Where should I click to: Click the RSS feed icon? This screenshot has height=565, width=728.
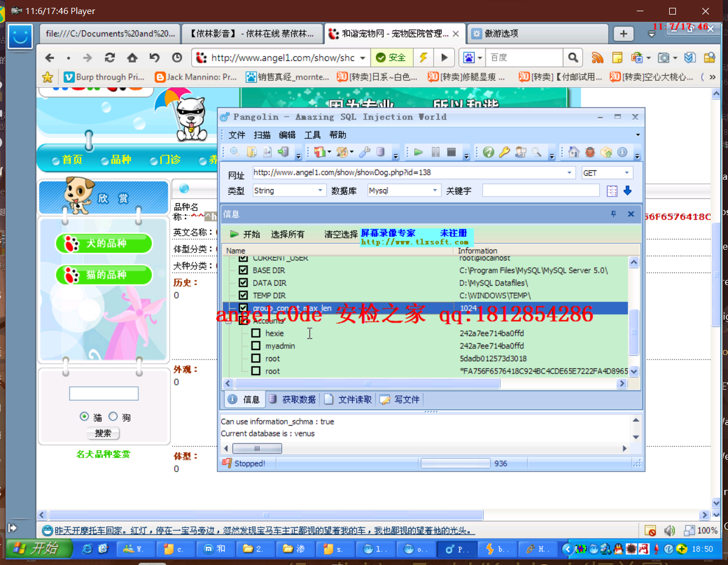tap(598, 58)
